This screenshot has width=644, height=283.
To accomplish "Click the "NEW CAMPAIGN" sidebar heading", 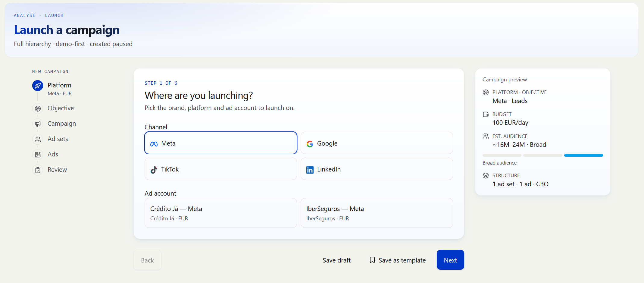I will pyautogui.click(x=50, y=71).
